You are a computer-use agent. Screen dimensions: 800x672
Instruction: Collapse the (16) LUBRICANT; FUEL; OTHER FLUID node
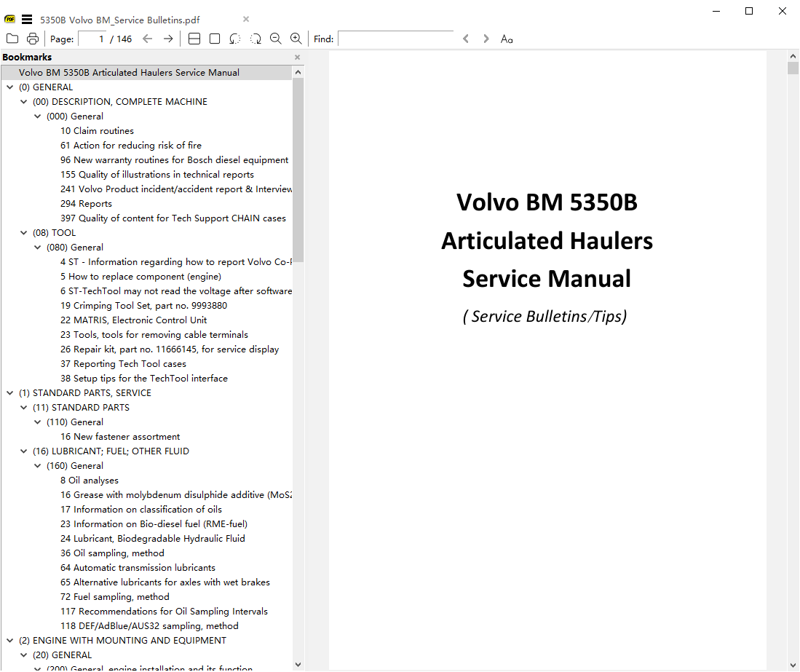click(x=24, y=451)
